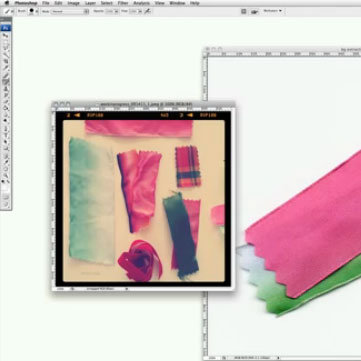This screenshot has width=361, height=361.
Task: Open the Help menu
Action: tap(194, 3)
